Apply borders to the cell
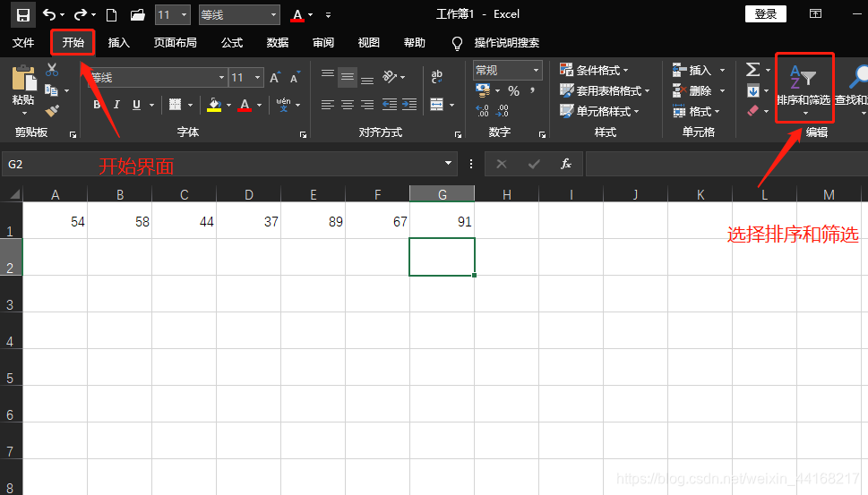The height and width of the screenshot is (495, 868). 175,104
